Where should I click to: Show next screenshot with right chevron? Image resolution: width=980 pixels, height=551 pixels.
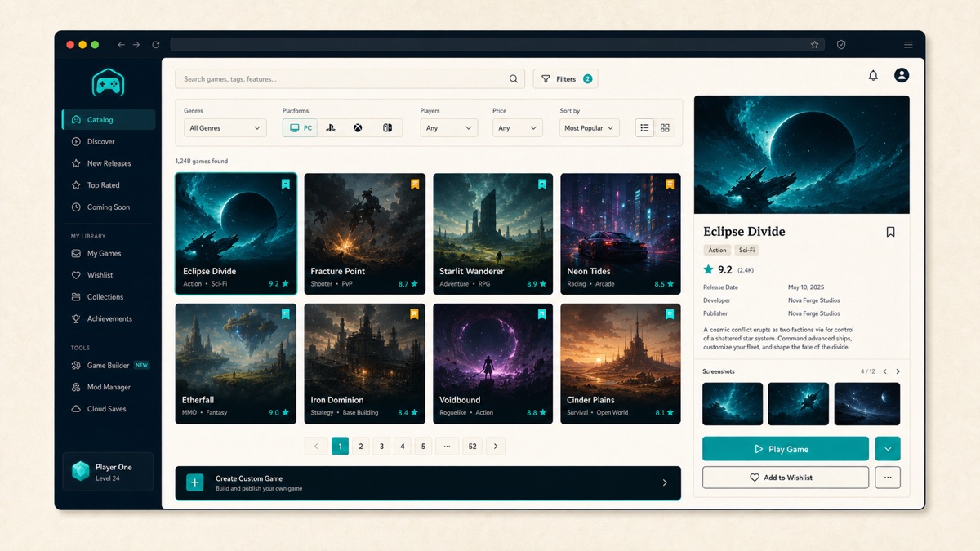(x=898, y=371)
